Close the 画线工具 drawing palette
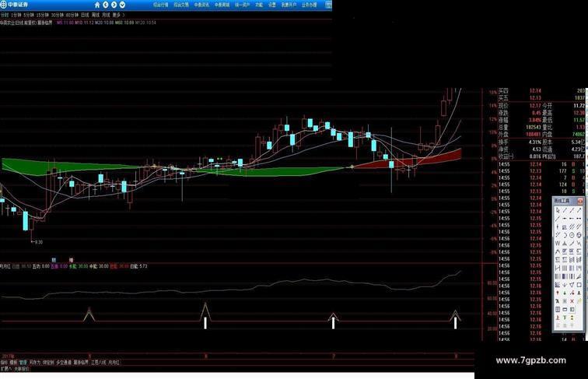Image resolution: width=588 pixels, height=379 pixels. click(x=580, y=201)
